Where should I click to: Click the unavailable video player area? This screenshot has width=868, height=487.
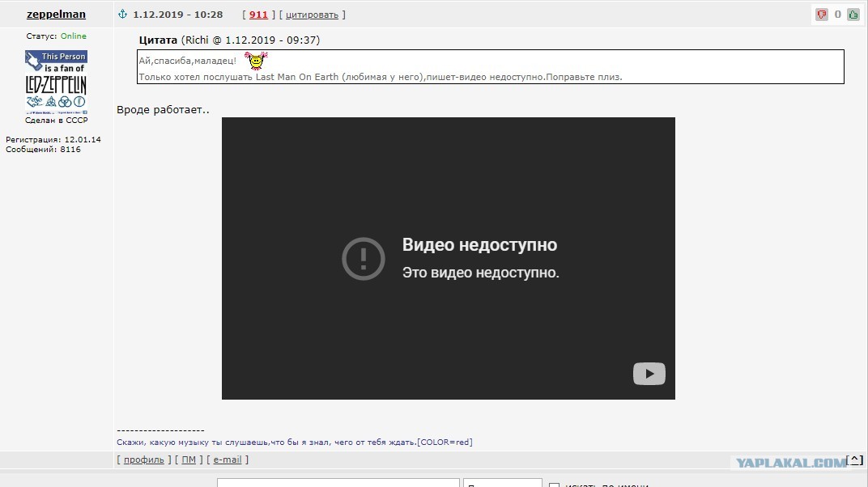point(449,258)
